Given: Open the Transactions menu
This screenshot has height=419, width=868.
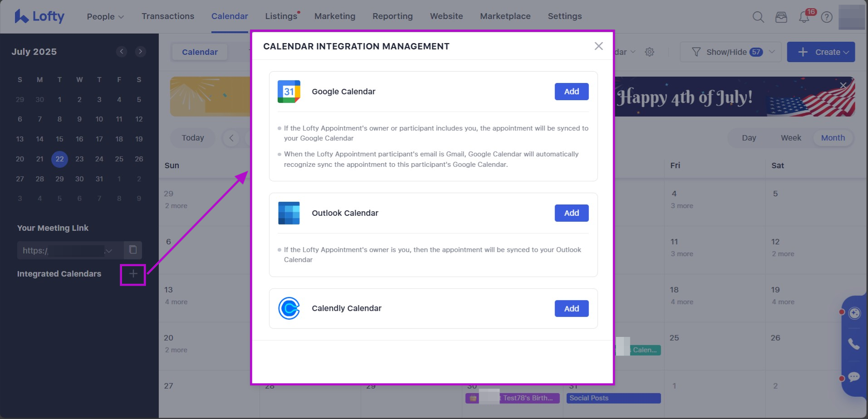Looking at the screenshot, I should 168,16.
